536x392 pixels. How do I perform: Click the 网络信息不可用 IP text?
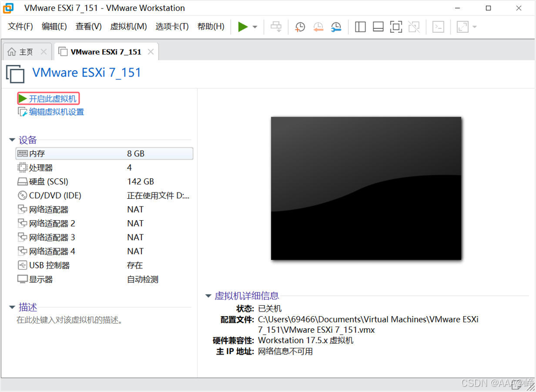click(x=286, y=351)
